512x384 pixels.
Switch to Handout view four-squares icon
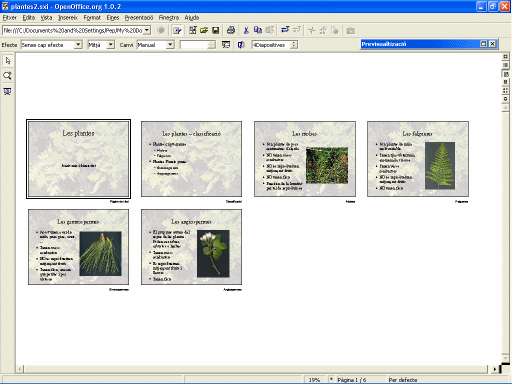505,90
